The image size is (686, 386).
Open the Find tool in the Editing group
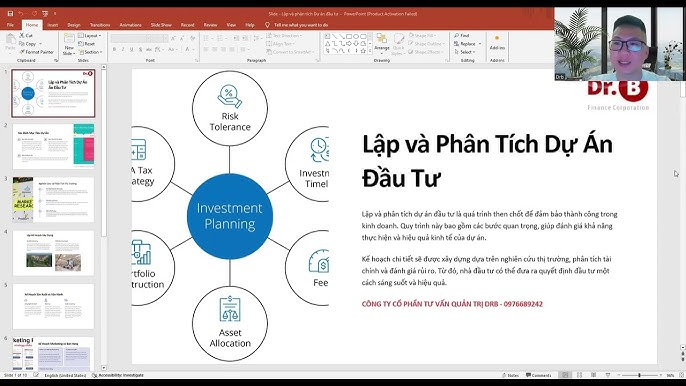click(462, 35)
